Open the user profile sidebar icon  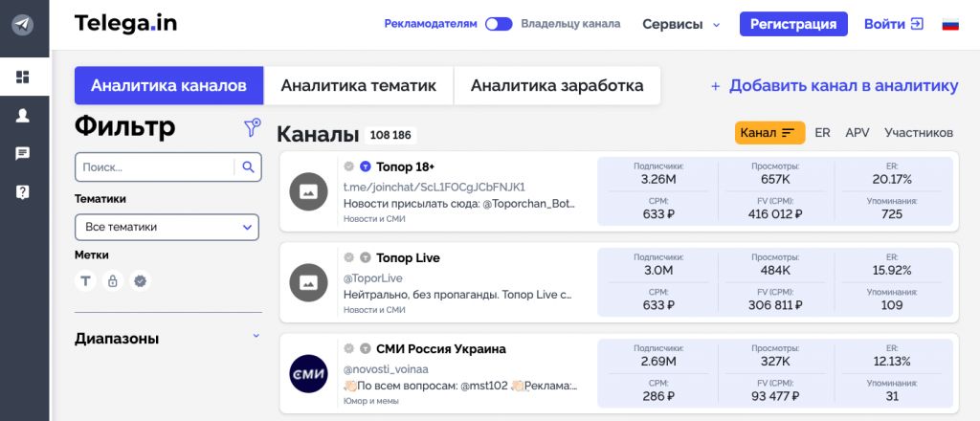tap(23, 115)
